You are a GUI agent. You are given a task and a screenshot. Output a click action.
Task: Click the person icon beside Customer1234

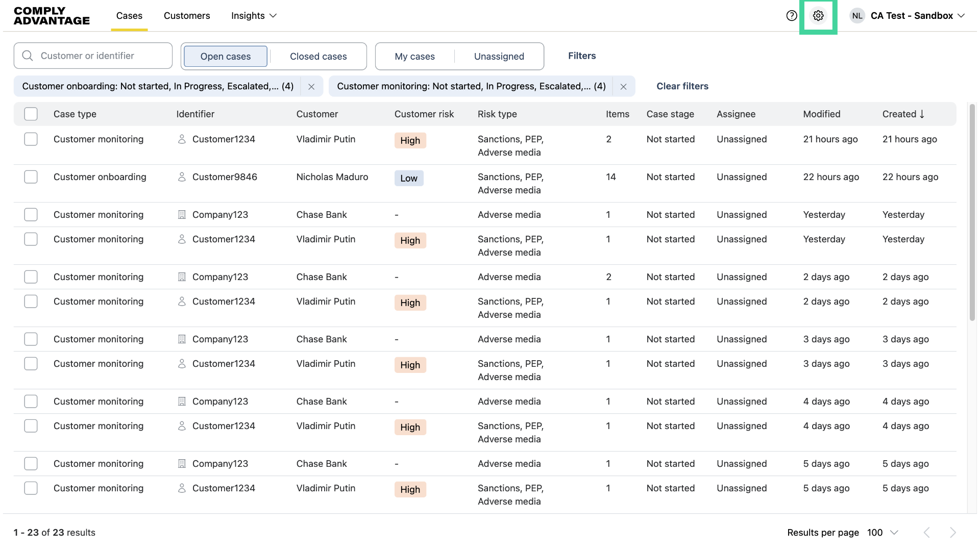[x=182, y=139]
